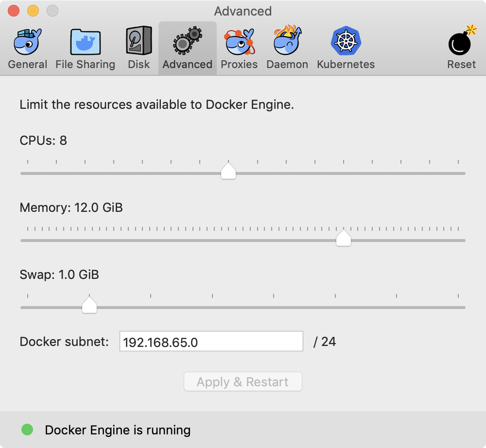Click the CPUs slider handle
Screen dimensions: 486x448
tap(228, 171)
